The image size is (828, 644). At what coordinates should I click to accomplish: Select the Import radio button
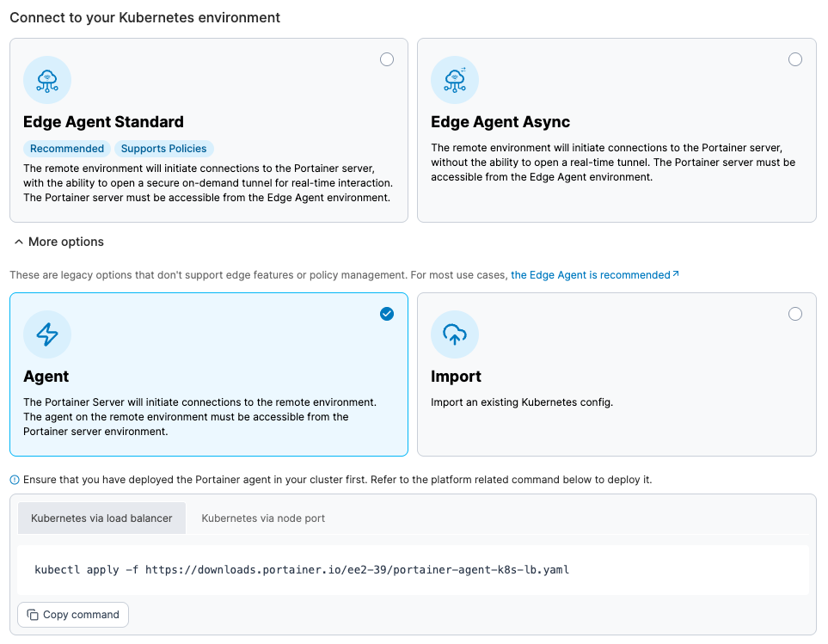[795, 314]
